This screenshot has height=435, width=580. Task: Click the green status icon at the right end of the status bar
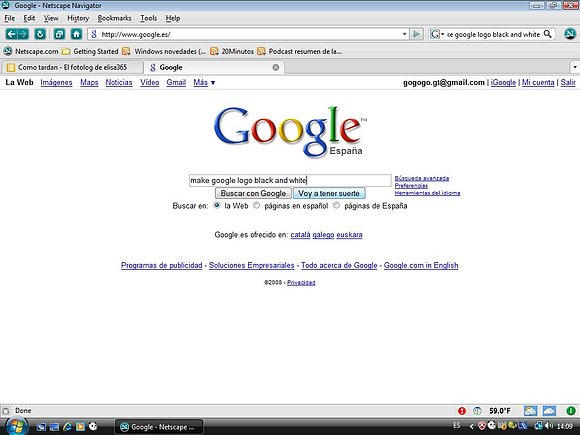tap(571, 411)
